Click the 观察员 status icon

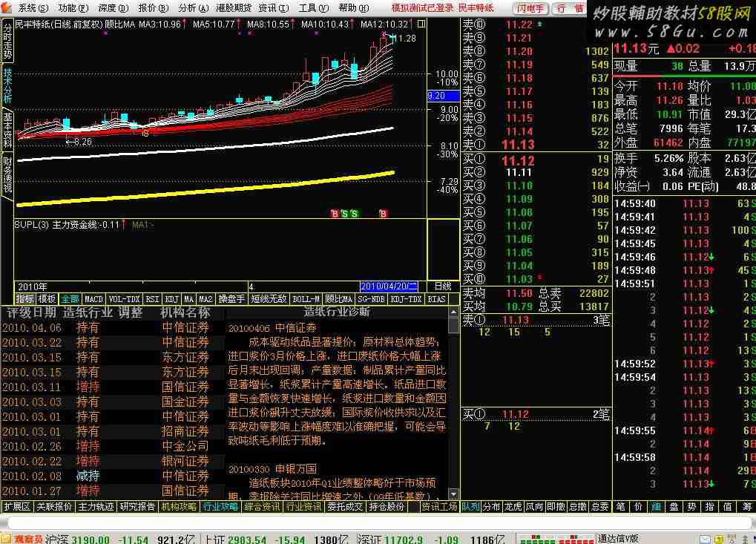[x=22, y=539]
